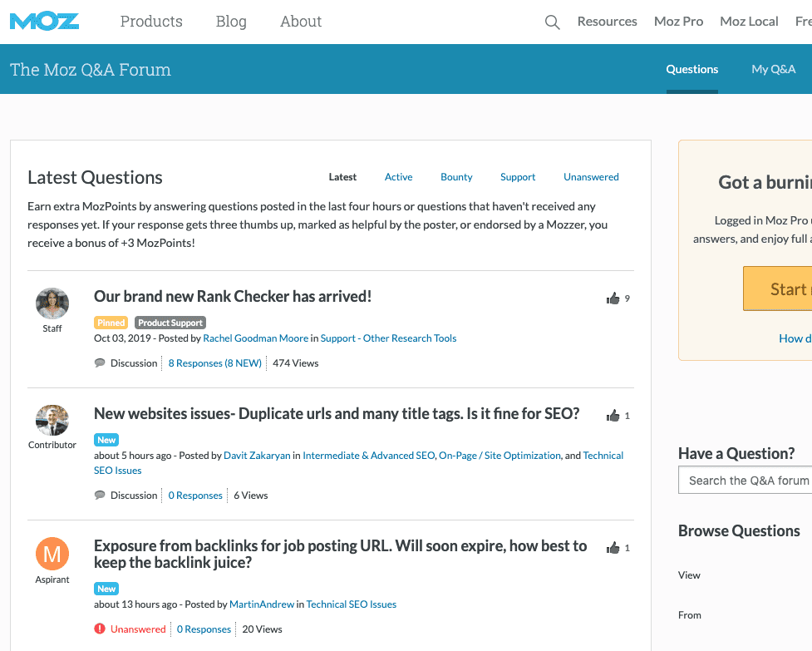Viewport: 812px width, 651px height.
Task: Switch to the Questions tab
Action: [691, 69]
